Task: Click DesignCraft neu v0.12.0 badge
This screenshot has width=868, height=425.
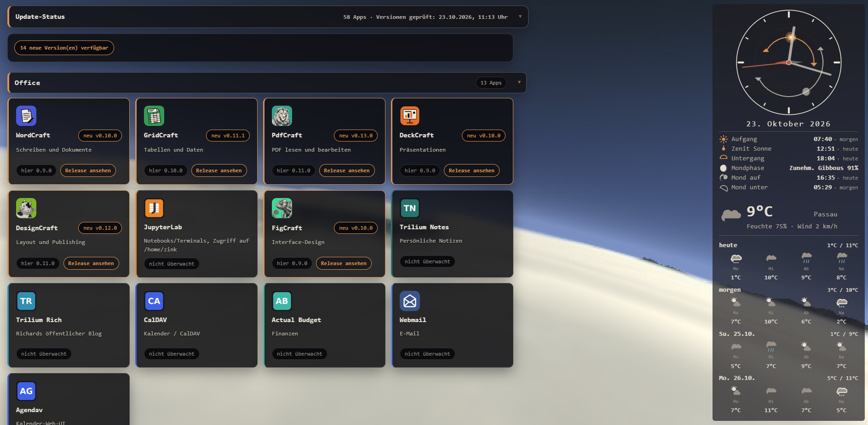Action: point(100,228)
